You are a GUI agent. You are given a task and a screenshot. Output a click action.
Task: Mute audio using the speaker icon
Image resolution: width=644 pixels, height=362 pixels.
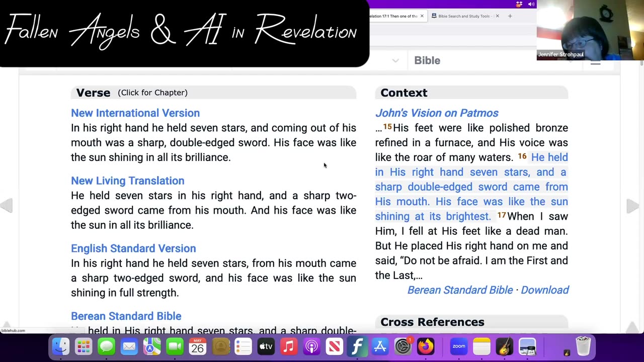tap(531, 4)
